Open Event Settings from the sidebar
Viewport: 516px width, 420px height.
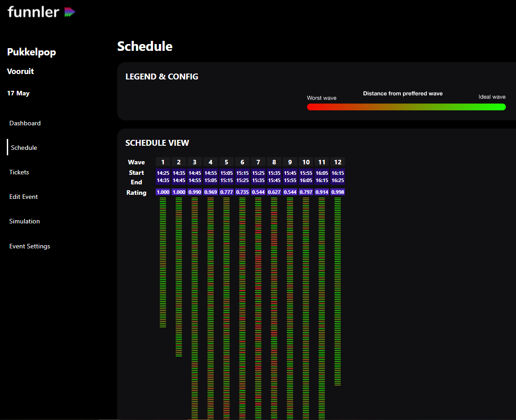[x=29, y=246]
